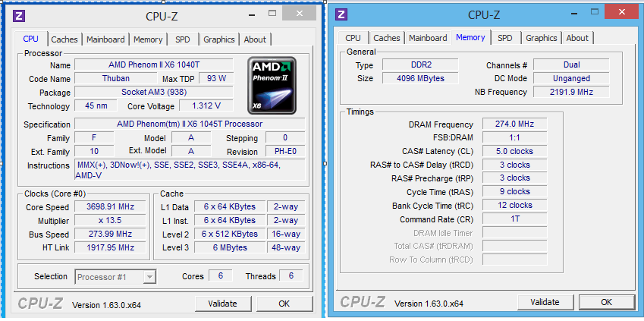This screenshot has height=321, width=644.
Task: Close the right CPU-Z window
Action: tap(621, 12)
